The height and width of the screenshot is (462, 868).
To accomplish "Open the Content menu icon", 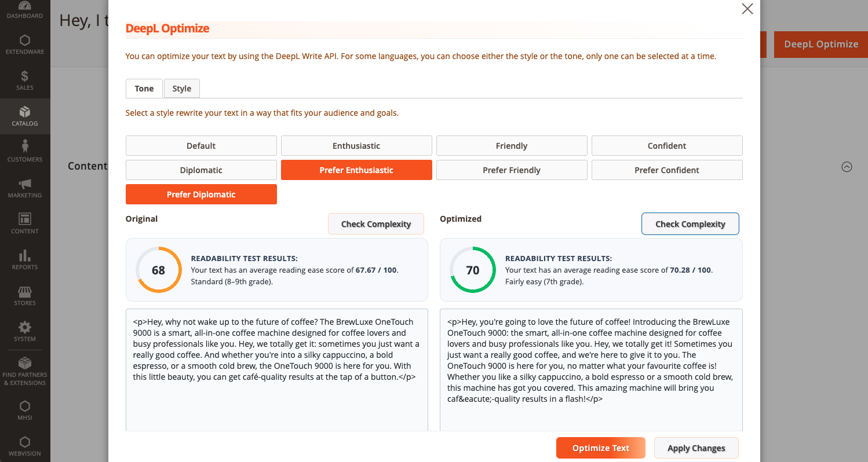I will (25, 224).
